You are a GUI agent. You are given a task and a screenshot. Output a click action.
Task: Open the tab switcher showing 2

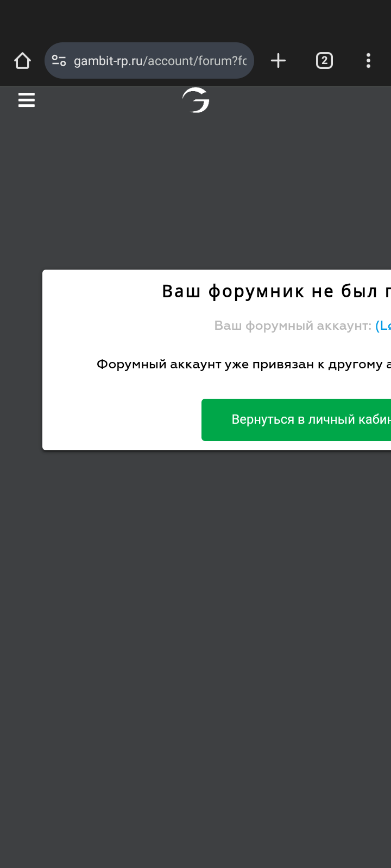(324, 61)
